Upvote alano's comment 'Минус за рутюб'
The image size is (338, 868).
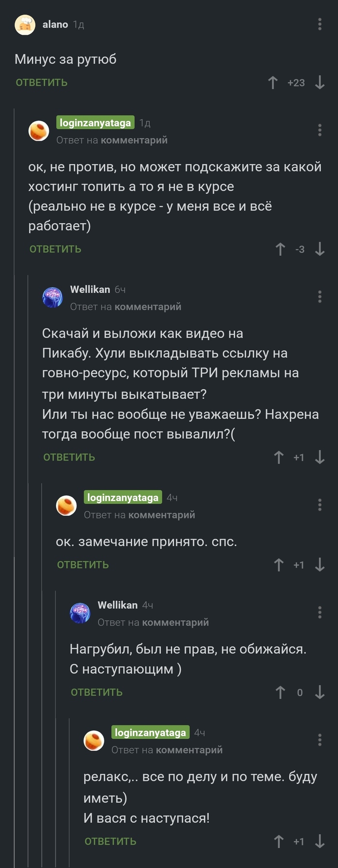tap(273, 83)
